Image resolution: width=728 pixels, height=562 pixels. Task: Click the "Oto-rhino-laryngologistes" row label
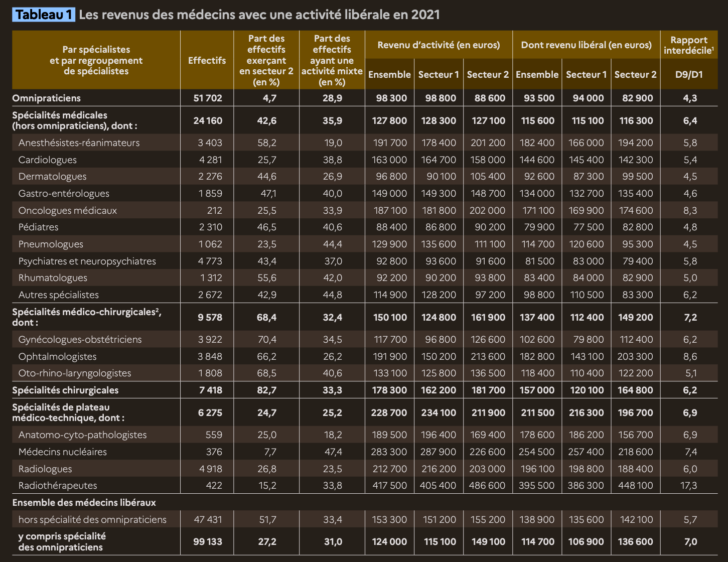tap(75, 373)
